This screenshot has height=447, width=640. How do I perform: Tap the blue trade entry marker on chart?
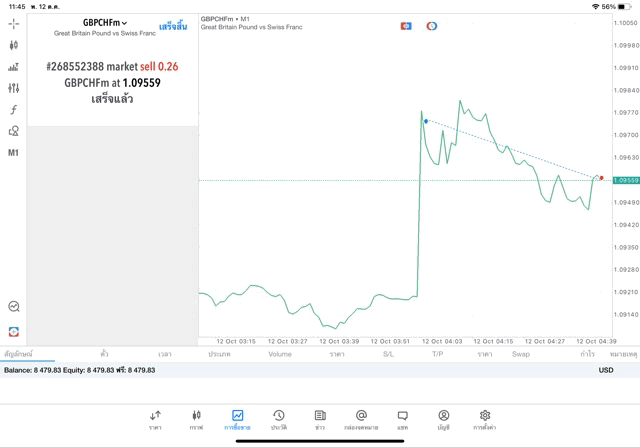[x=426, y=121]
